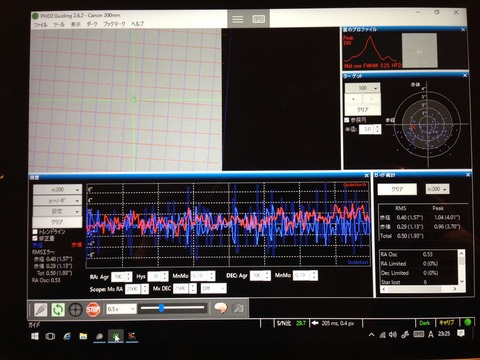Open the target panel 100 zoom dropdown

[363, 88]
